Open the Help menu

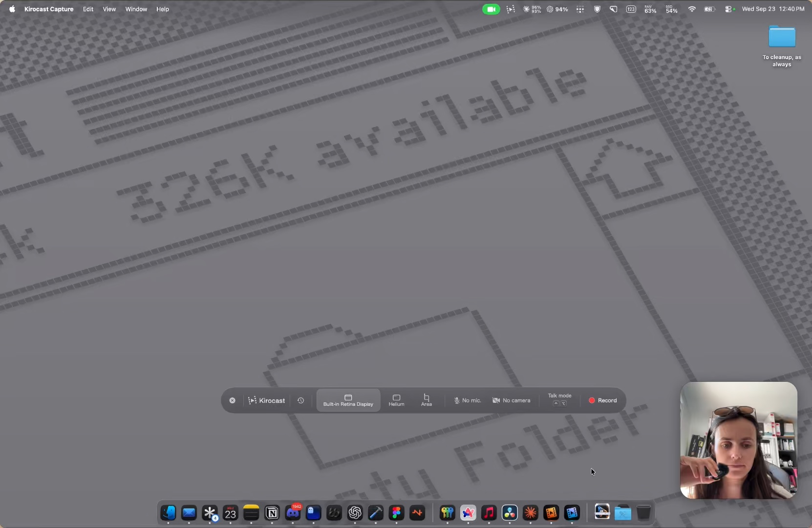[x=163, y=9]
